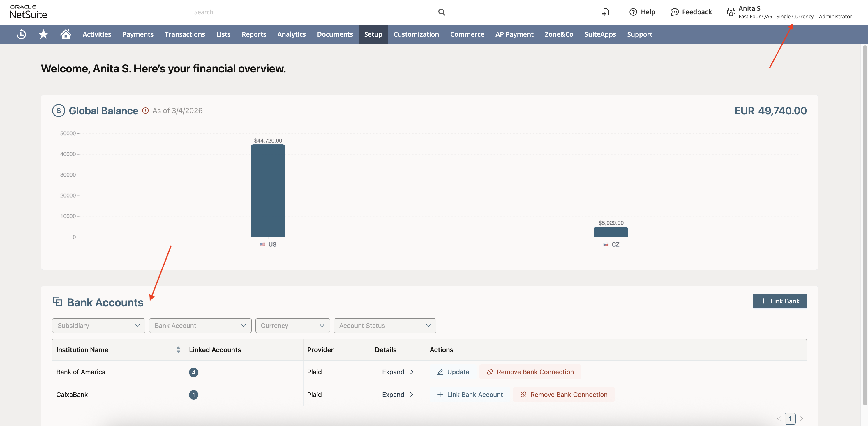Click the unlink icon in CaixaBank row
The image size is (868, 426).
(523, 394)
